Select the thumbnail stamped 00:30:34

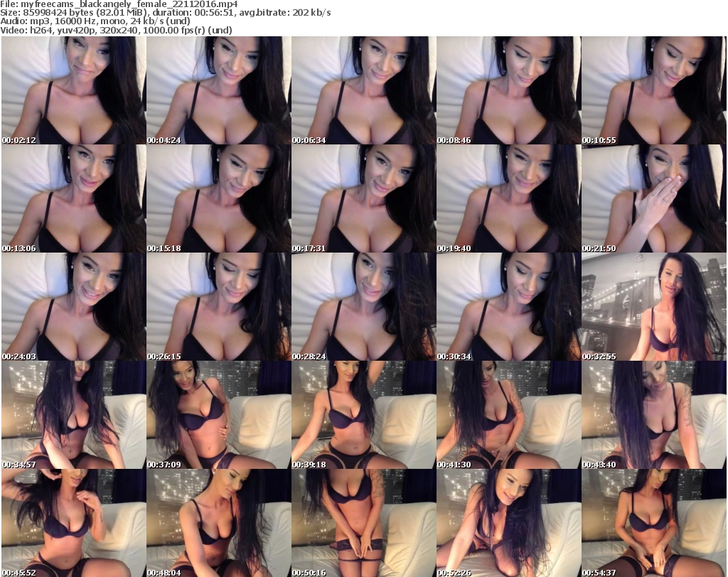tap(508, 307)
